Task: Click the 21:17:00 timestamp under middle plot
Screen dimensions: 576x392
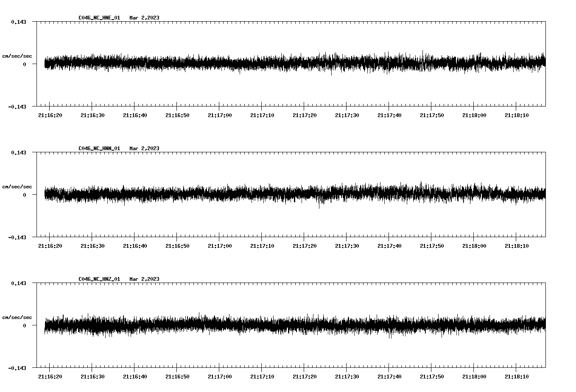Action: pyautogui.click(x=220, y=245)
